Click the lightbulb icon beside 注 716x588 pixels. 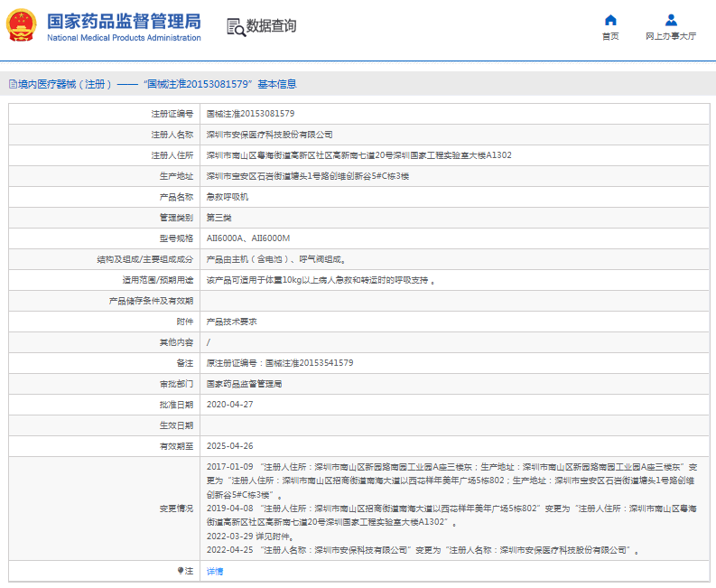[x=181, y=570]
